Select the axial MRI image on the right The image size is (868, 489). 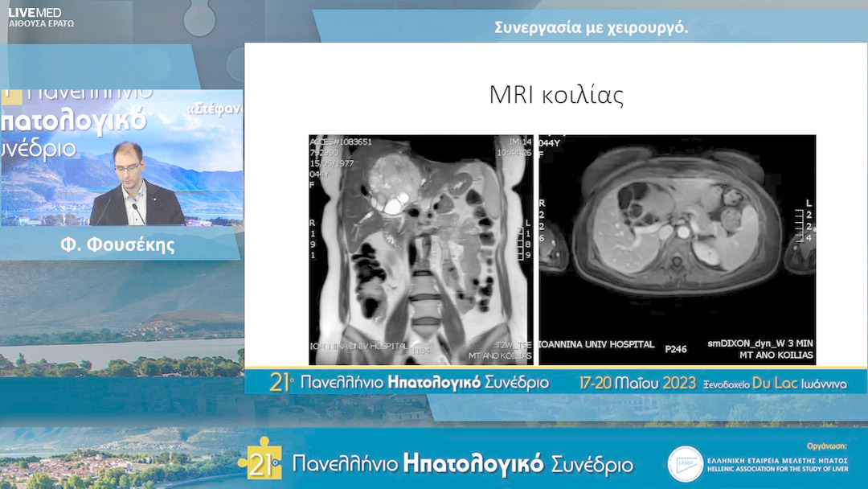pyautogui.click(x=679, y=245)
